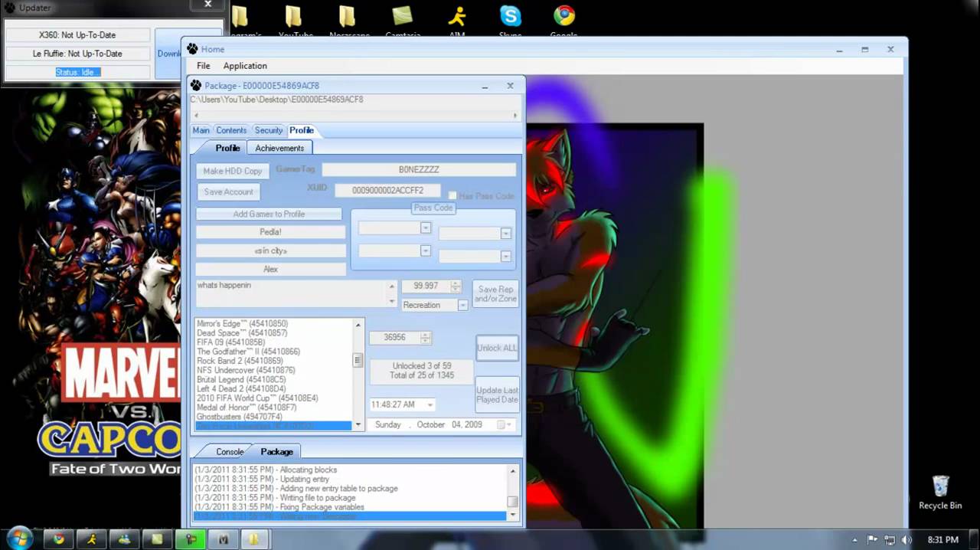The width and height of the screenshot is (980, 550).
Task: Open the first lower pass code dropdown
Action: coord(425,250)
